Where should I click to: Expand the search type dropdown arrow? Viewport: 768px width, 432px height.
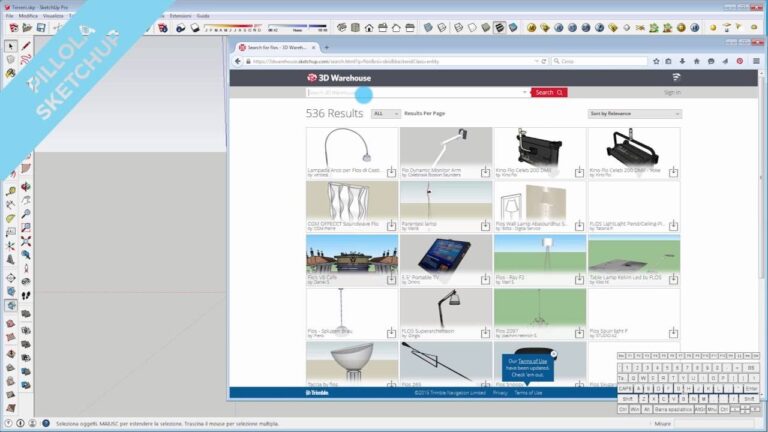point(525,92)
